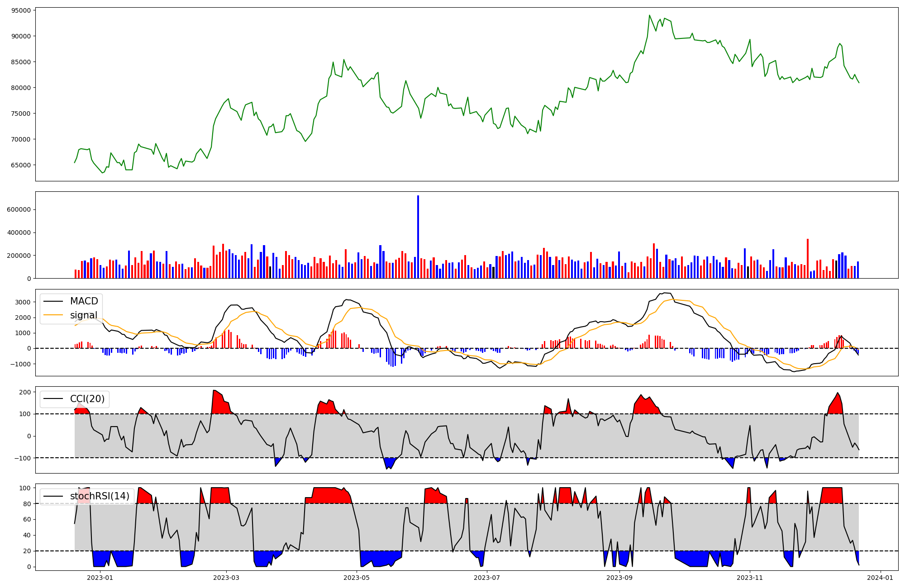Screen dimensions: 905x588
Task: Select the stochRSI(14) legend entry
Action: 100,496
